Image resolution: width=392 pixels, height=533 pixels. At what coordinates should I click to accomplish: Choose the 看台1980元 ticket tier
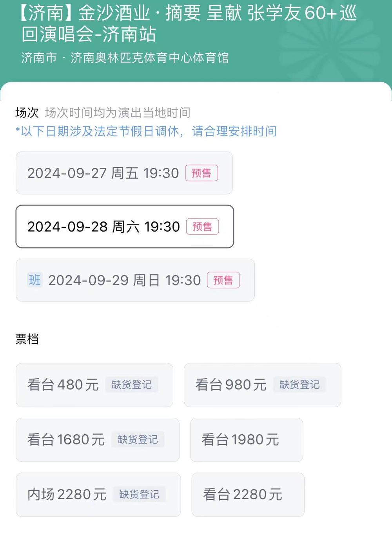[247, 440]
